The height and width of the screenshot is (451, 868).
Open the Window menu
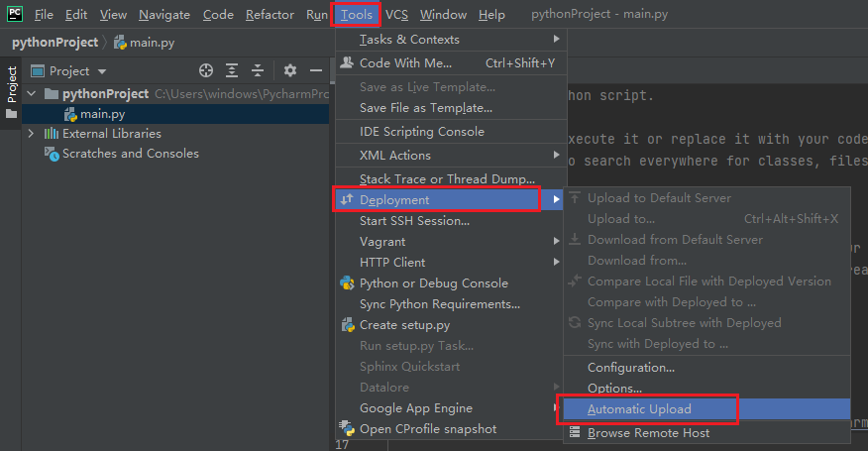(x=443, y=15)
